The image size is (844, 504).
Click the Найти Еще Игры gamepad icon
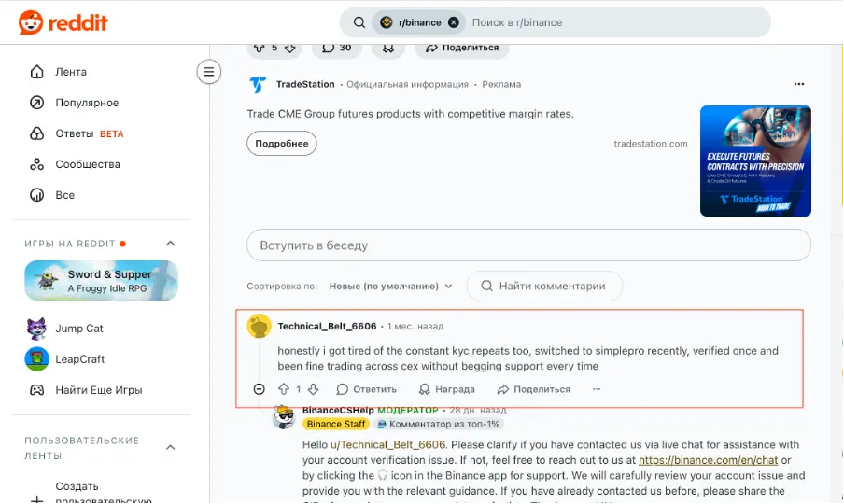point(36,390)
